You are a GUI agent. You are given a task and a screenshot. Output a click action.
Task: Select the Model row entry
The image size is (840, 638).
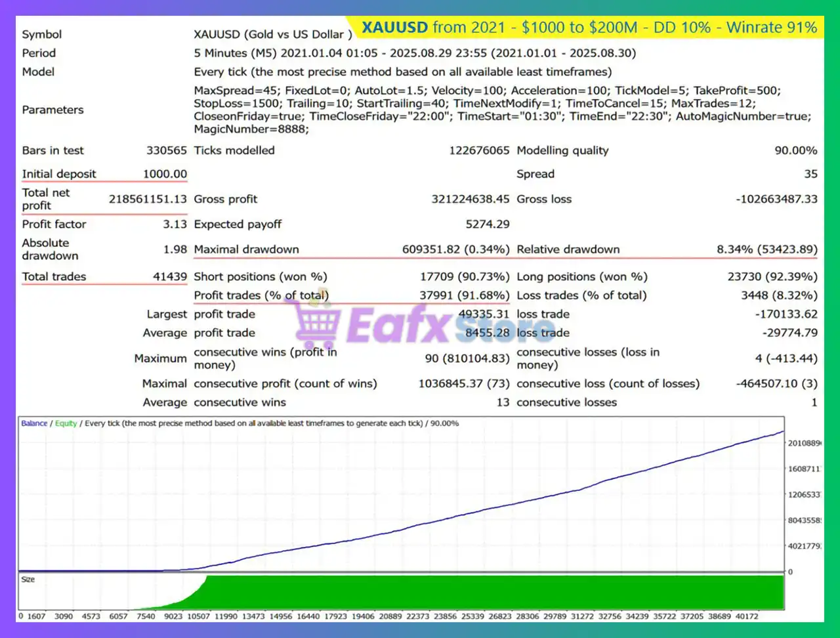pos(38,72)
